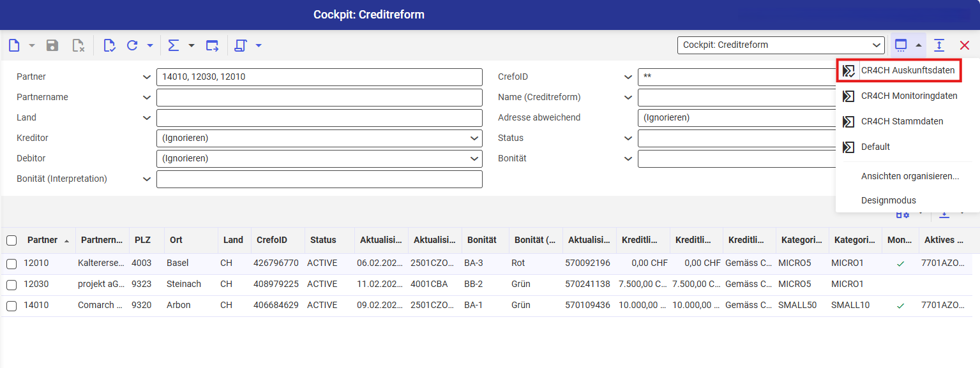Select the CR4CH Stammdaten view
980x368 pixels.
coord(901,122)
